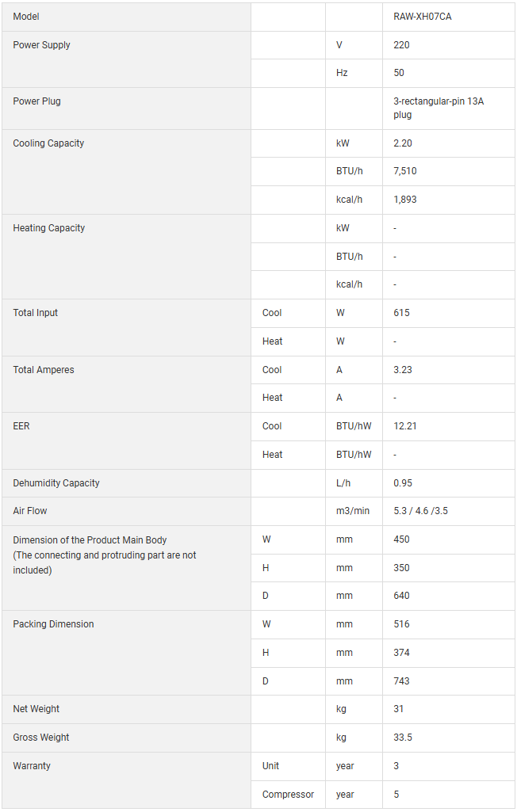Click the 615 watt cooling input value
The height and width of the screenshot is (812, 517).
401,313
